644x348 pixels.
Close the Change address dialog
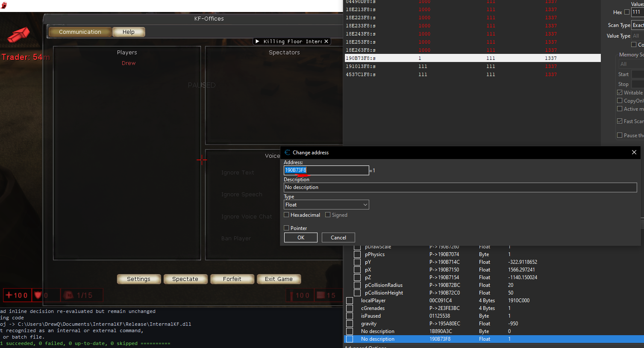(x=634, y=153)
